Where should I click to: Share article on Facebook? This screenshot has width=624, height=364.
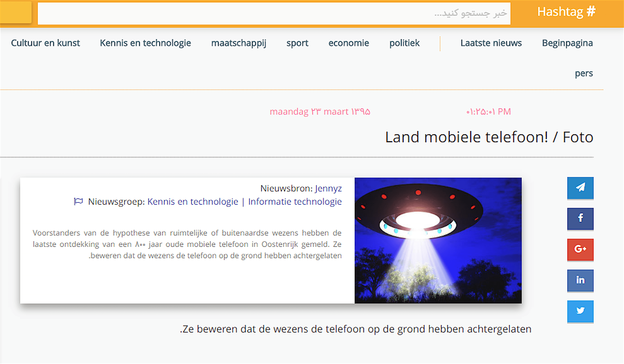580,219
